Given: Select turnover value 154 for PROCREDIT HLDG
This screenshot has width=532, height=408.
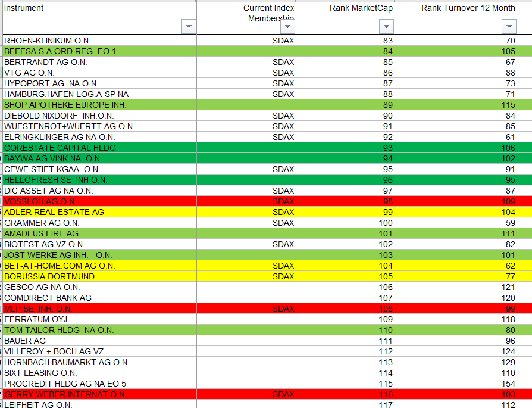Looking at the screenshot, I should tap(509, 384).
